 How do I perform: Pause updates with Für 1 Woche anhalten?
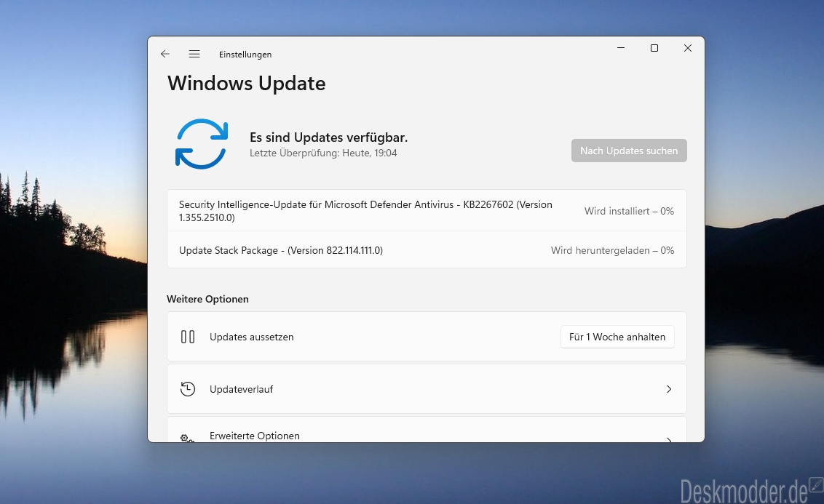tap(617, 337)
